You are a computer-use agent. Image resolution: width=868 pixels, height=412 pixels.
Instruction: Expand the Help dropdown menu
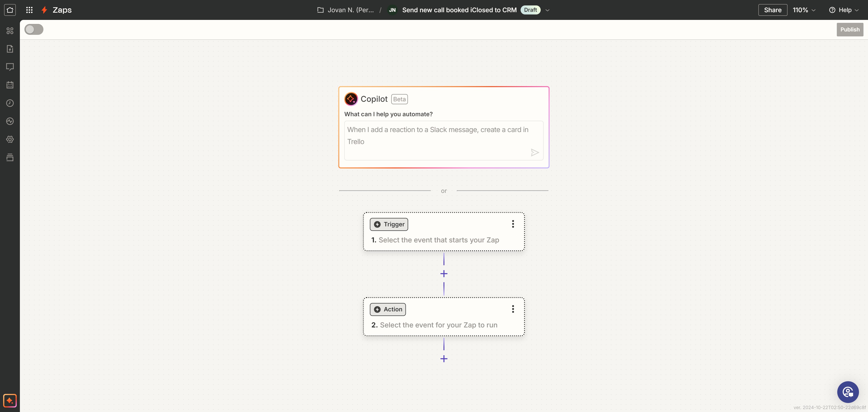[x=844, y=10]
